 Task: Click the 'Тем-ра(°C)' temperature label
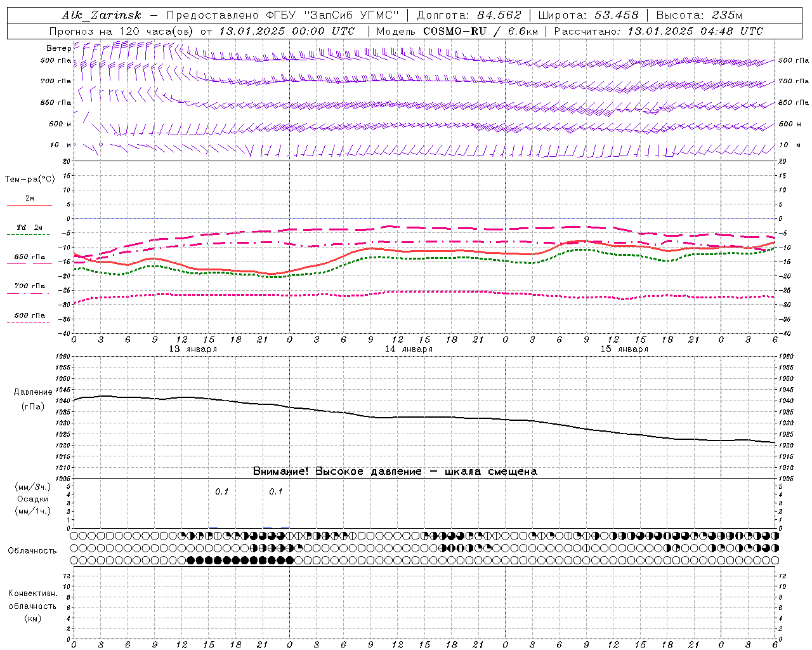30,180
